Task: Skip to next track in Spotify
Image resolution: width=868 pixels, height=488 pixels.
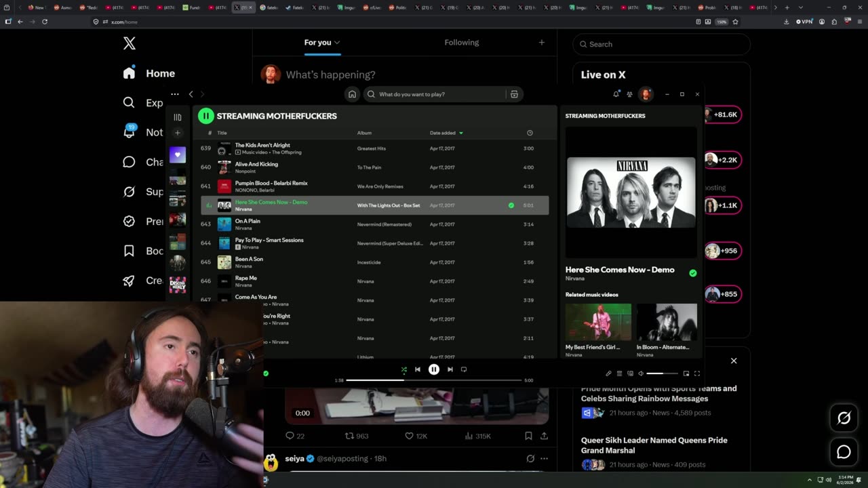Action: point(450,369)
